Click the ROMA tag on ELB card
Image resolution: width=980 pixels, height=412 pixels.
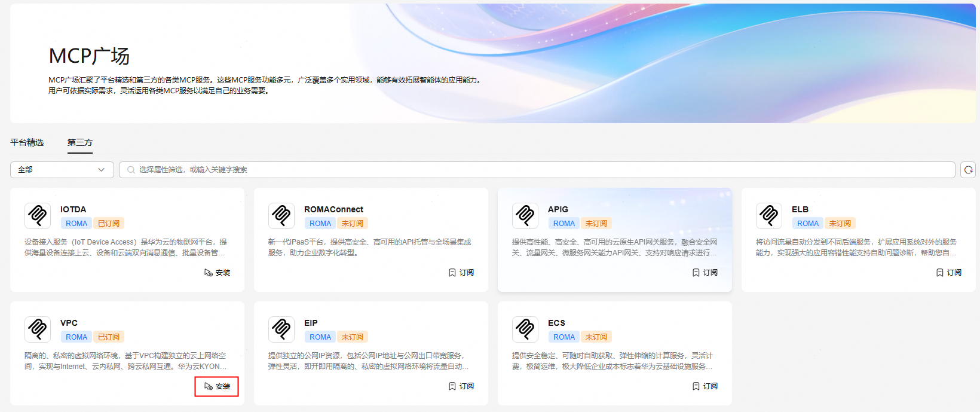pos(808,224)
